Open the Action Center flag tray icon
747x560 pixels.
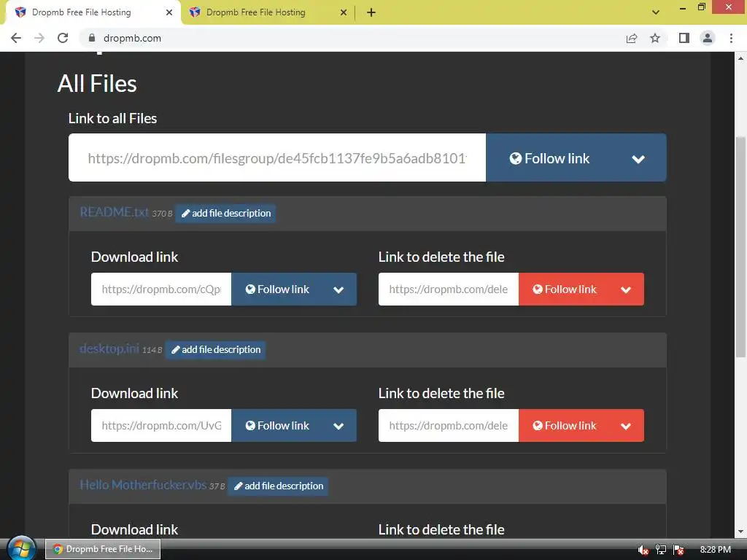(x=679, y=550)
